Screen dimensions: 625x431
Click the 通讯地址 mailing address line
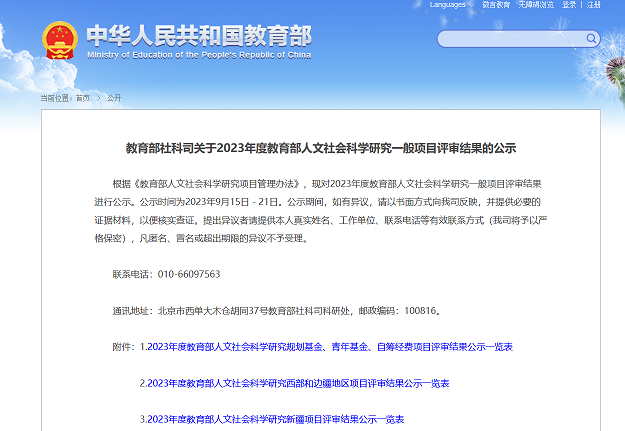[x=276, y=311]
